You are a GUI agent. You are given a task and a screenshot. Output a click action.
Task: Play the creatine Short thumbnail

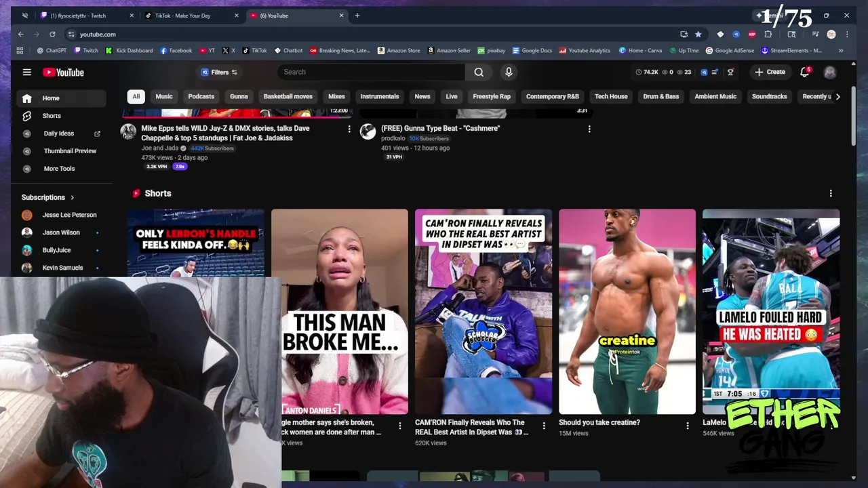(627, 312)
